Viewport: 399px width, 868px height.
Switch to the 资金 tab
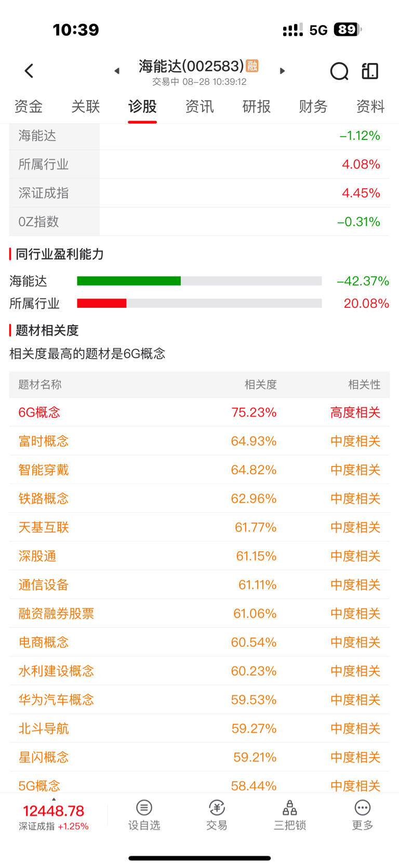coord(29,107)
